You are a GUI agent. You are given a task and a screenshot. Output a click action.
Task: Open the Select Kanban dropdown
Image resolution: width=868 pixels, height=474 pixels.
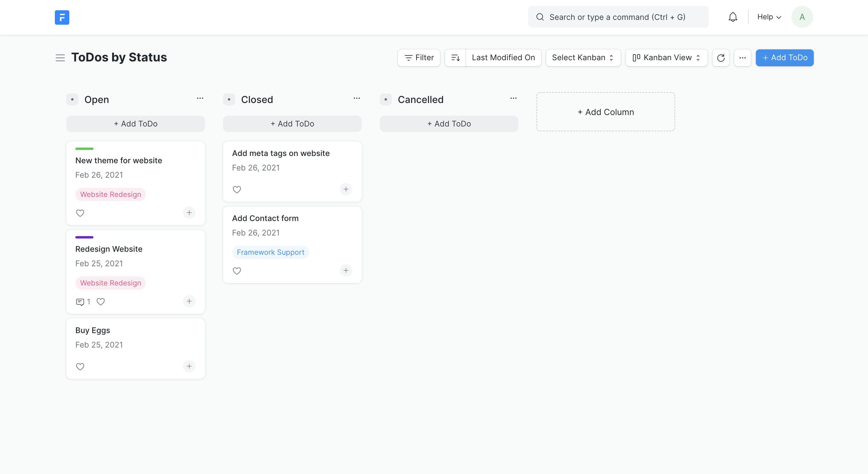click(x=583, y=58)
